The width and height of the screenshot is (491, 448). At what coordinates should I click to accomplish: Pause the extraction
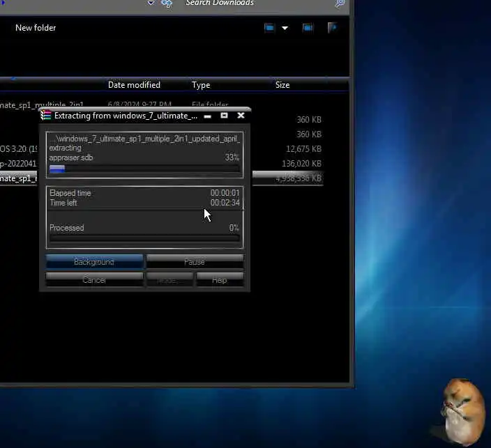[x=195, y=262]
